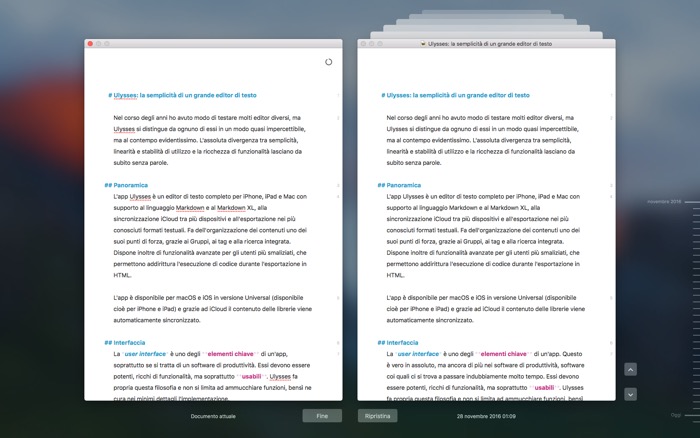This screenshot has height=438, width=700.
Task: Click '# Ulysses' heading in current document window
Action: click(x=182, y=95)
